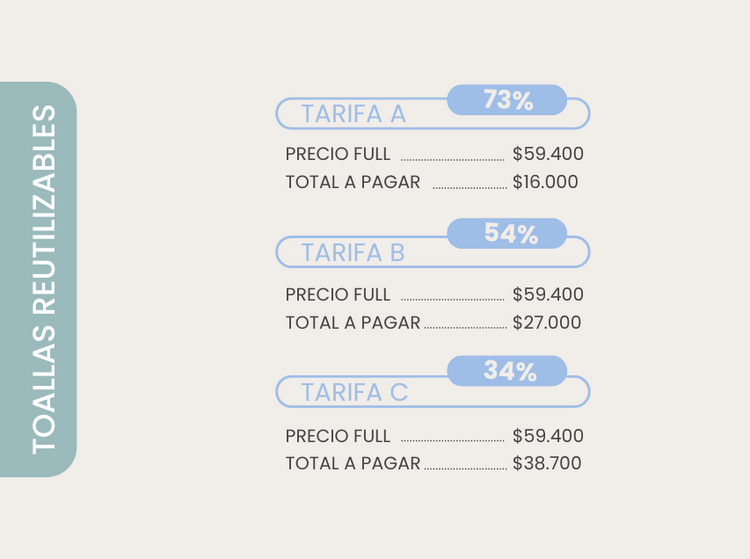Screen dimensions: 750x559
Task: Click the dotted line beside Tarifa A's PRECIO FULL
Action: click(x=452, y=159)
